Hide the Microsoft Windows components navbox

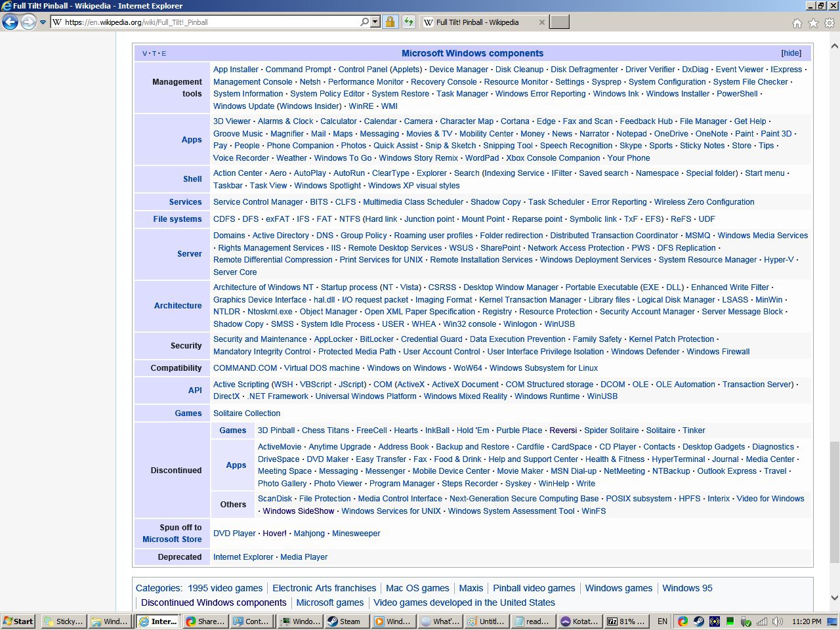791,53
